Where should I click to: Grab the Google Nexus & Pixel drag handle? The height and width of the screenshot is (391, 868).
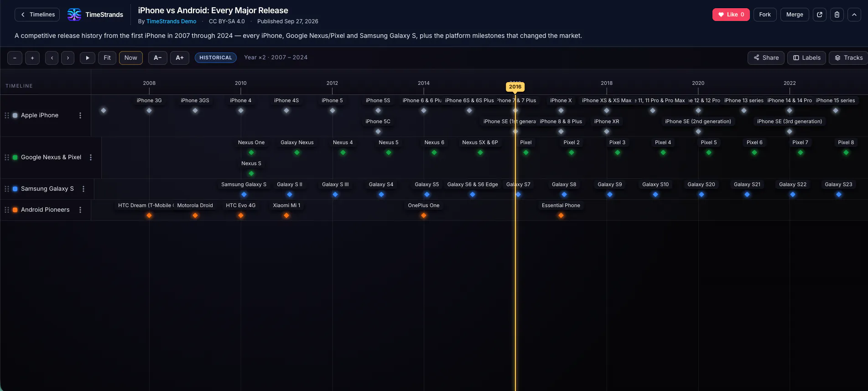[x=7, y=157]
